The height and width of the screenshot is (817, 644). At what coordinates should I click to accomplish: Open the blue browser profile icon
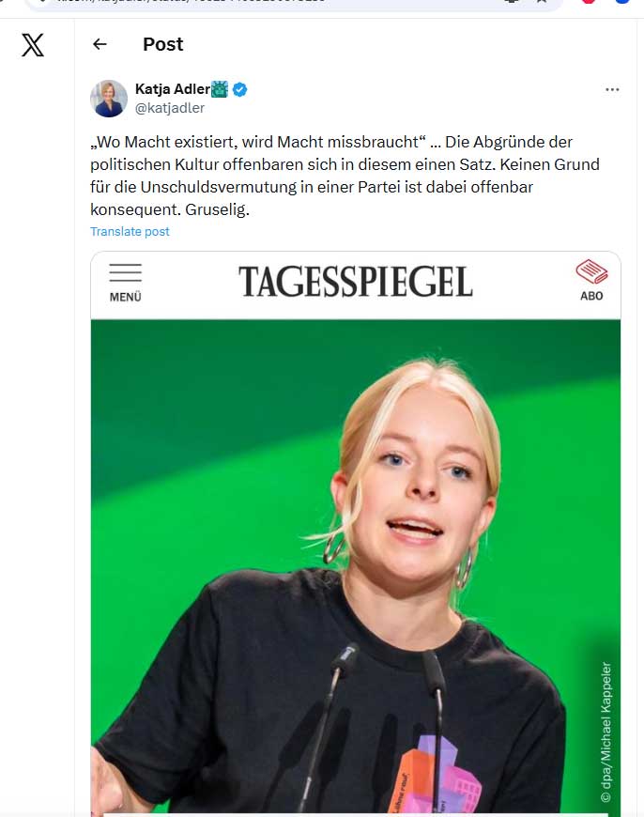(622, 2)
